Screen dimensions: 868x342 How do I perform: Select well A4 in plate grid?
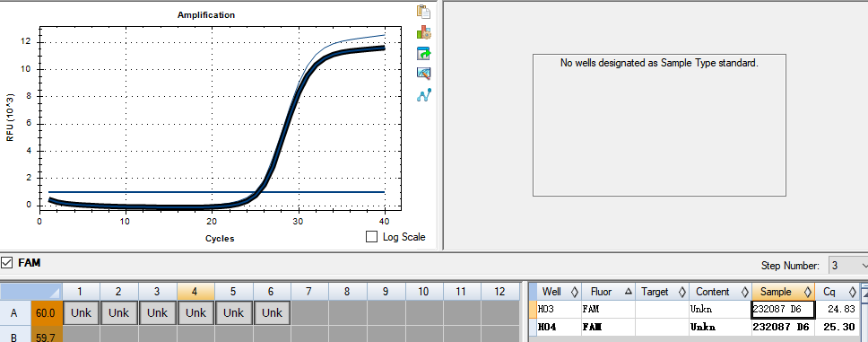(195, 312)
